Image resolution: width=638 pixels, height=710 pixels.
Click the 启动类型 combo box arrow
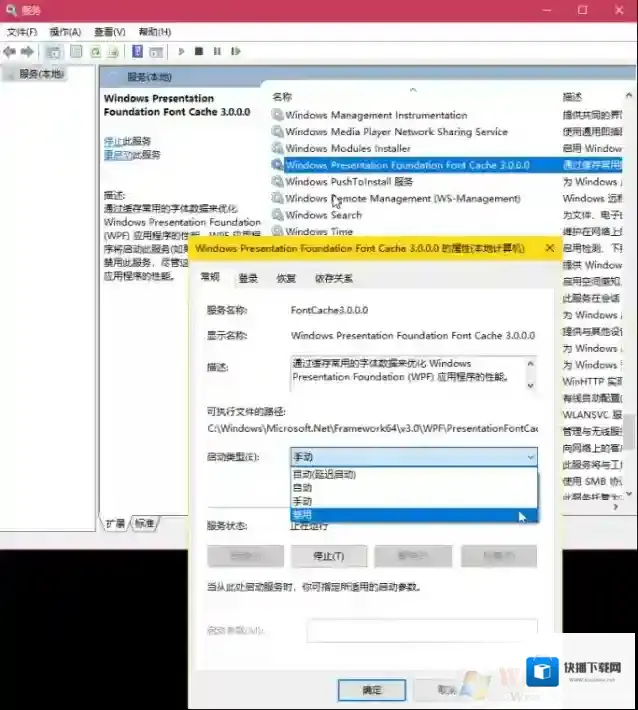pyautogui.click(x=529, y=457)
